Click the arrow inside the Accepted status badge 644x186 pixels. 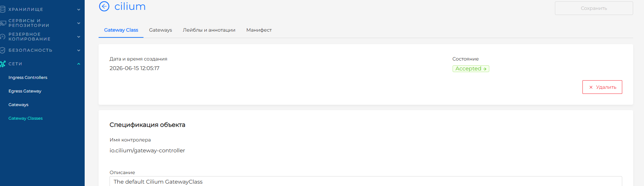(485, 69)
